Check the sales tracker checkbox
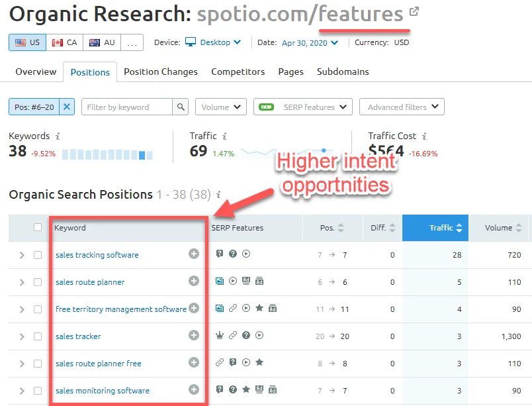The height and width of the screenshot is (406, 532). 38,336
